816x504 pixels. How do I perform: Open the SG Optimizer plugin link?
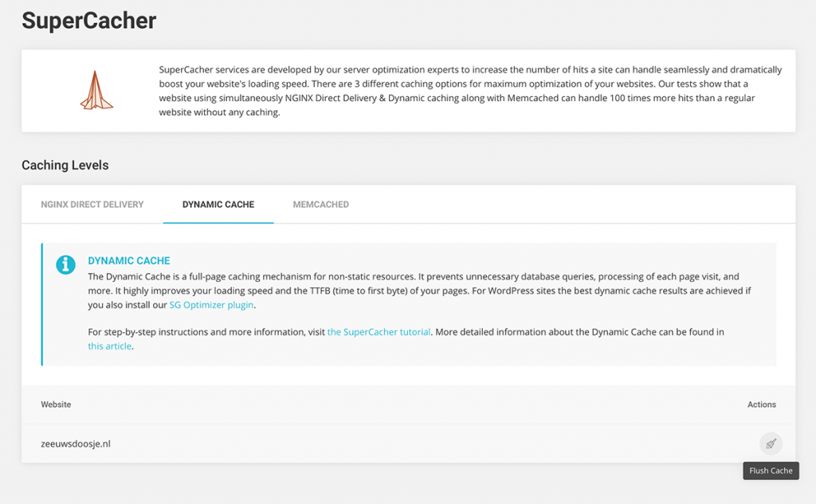[211, 305]
